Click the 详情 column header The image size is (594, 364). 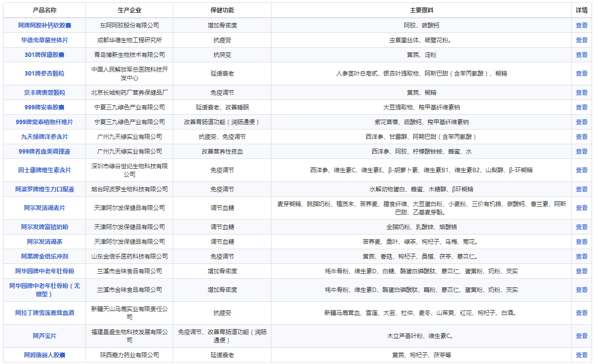[x=581, y=10]
